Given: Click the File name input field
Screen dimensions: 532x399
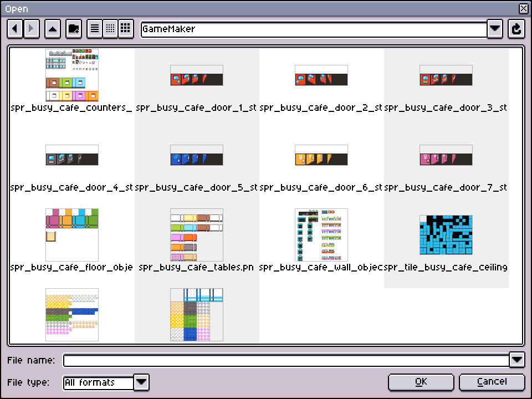Looking at the screenshot, I should (286, 360).
